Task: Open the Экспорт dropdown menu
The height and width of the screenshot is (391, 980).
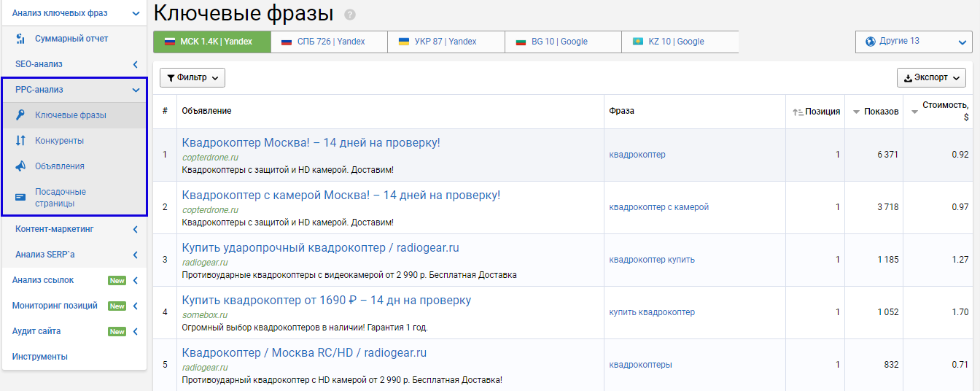Action: pyautogui.click(x=931, y=77)
